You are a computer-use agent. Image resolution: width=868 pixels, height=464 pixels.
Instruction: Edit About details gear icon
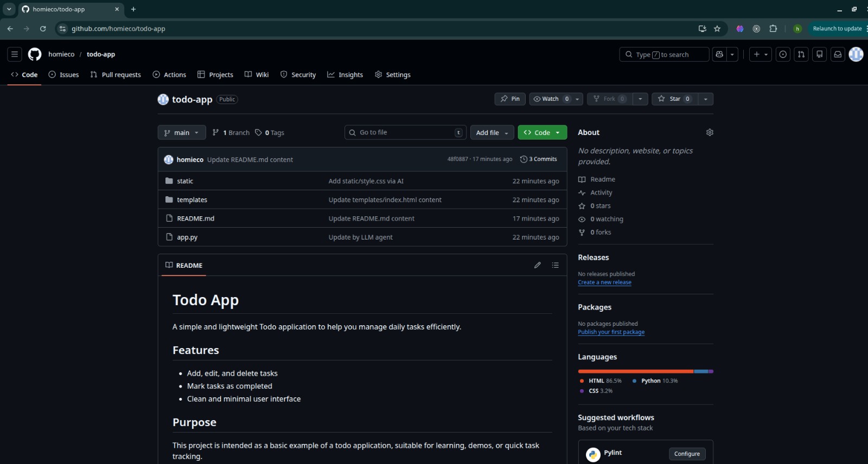710,132
